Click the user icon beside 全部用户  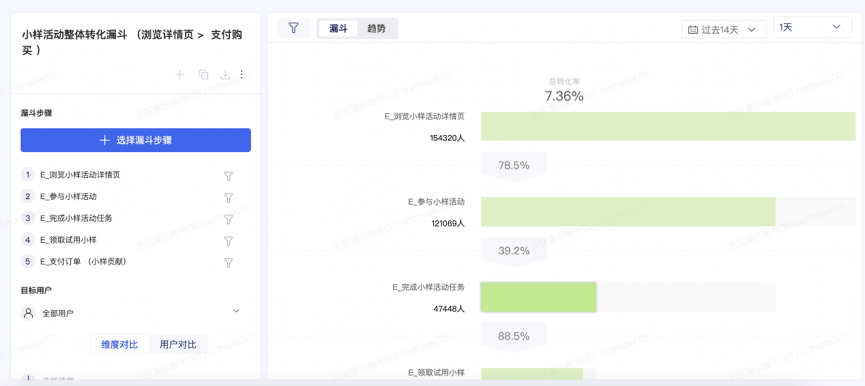[28, 313]
